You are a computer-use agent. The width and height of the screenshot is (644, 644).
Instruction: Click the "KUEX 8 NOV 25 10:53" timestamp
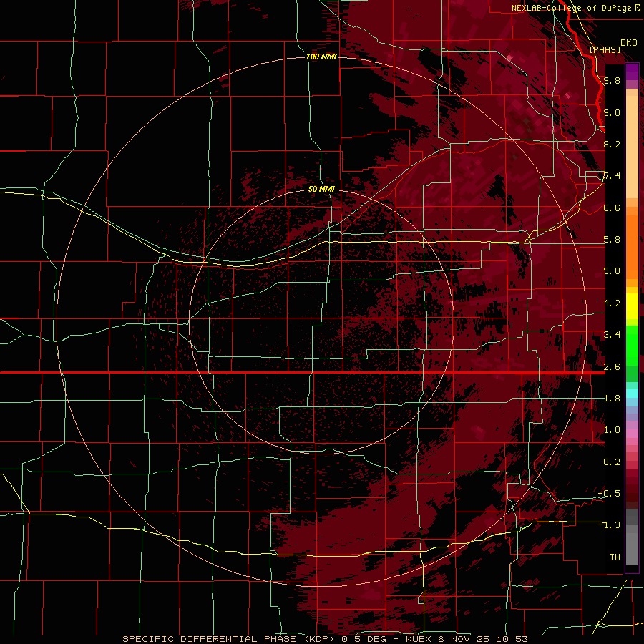[467, 639]
